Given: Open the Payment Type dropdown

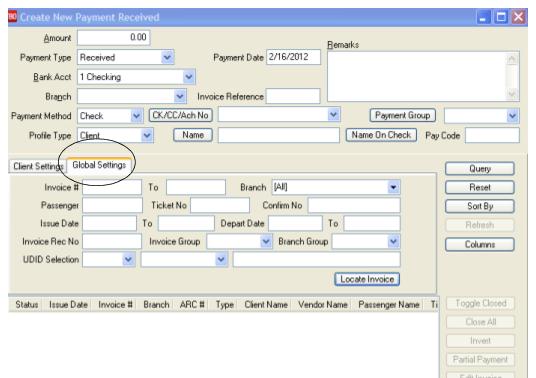Looking at the screenshot, I should [167, 57].
